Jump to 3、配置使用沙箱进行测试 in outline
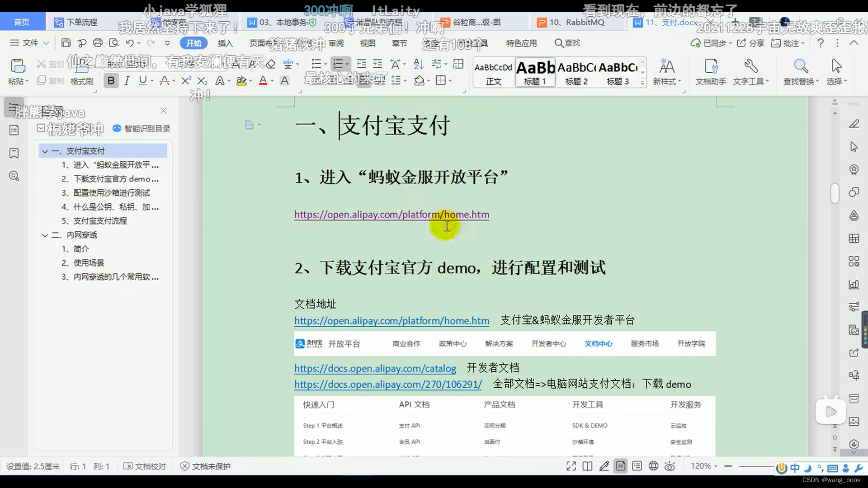 click(106, 193)
